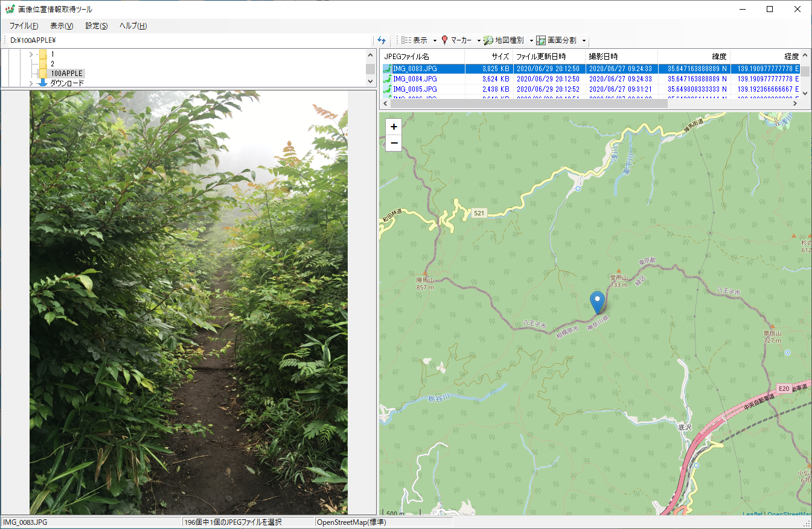
Task: Click the IMG_0083.JPG file icon
Action: (387, 69)
